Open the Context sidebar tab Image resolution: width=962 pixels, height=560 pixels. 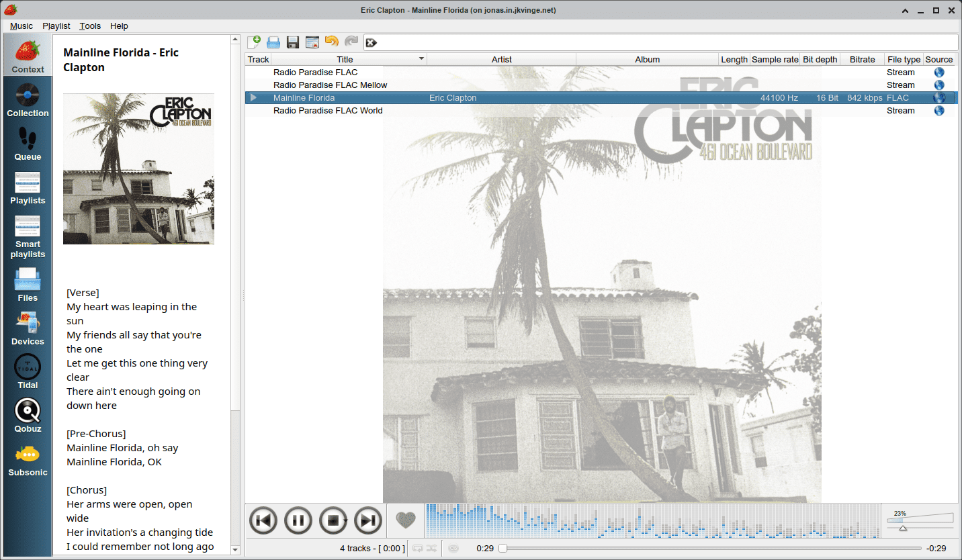(x=28, y=55)
